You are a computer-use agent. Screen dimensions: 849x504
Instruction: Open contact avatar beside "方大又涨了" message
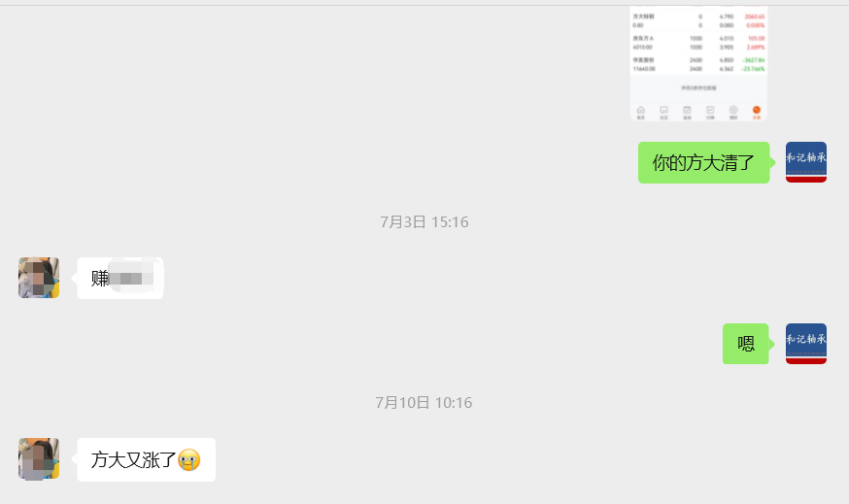[39, 458]
